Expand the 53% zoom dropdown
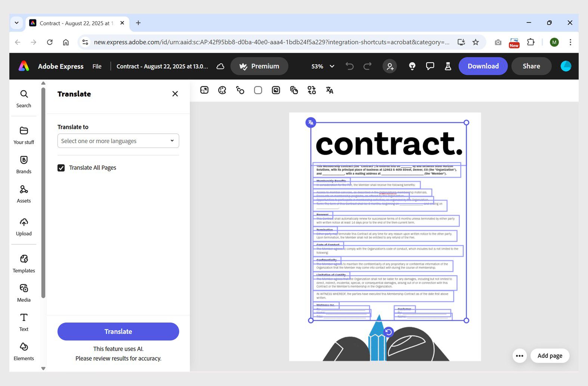This screenshot has height=386, width=588. (323, 66)
